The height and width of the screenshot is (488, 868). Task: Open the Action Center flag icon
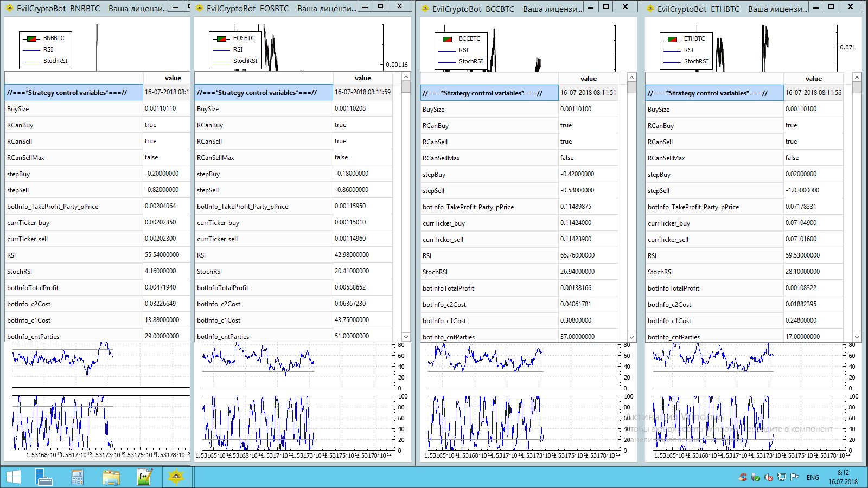tap(795, 477)
